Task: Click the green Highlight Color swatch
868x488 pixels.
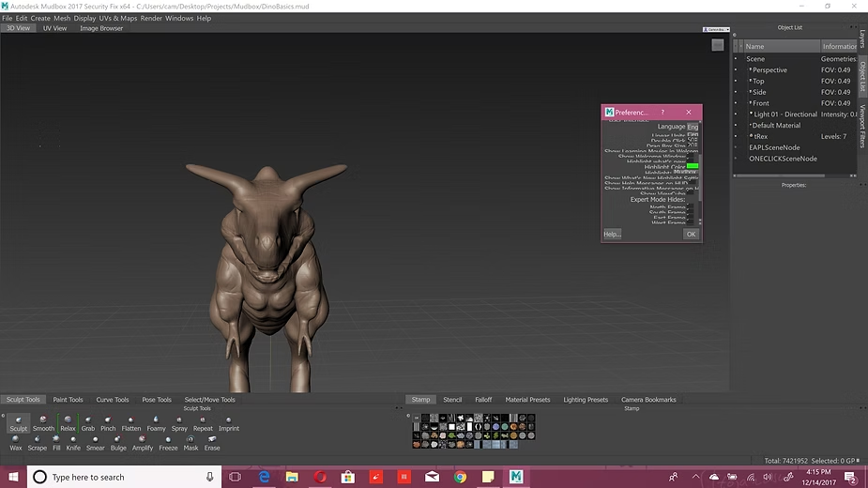Action: [693, 166]
